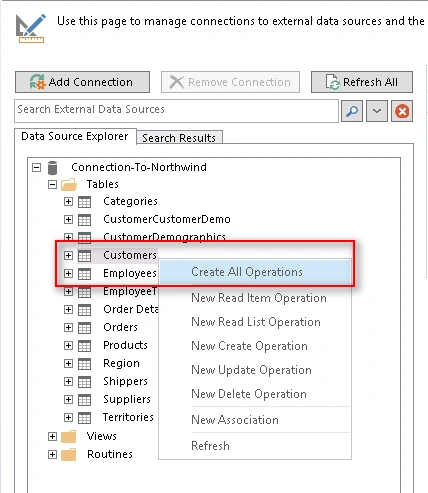Switch to the Data Source Explorer tab

pyautogui.click(x=75, y=136)
